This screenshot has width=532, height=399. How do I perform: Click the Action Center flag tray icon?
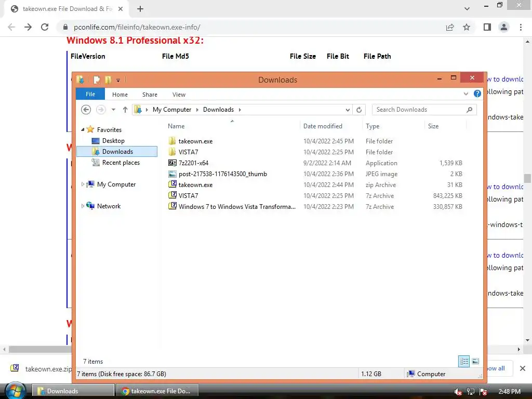(484, 392)
